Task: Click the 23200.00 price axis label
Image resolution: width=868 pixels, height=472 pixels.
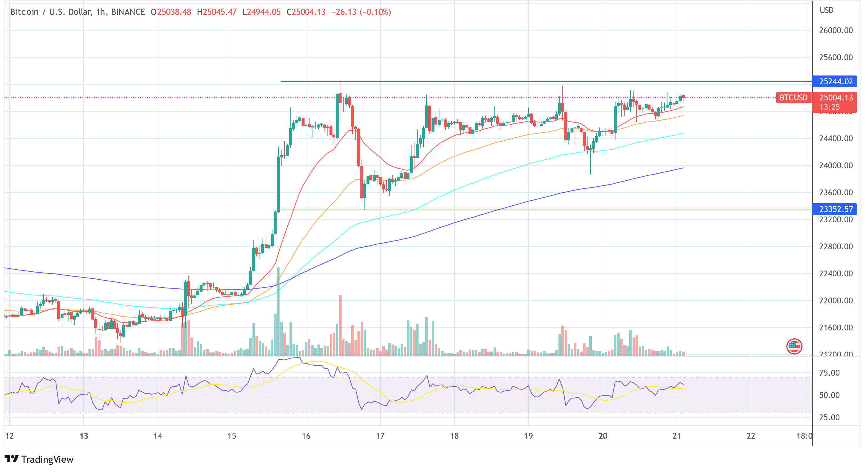Action: pyautogui.click(x=836, y=219)
